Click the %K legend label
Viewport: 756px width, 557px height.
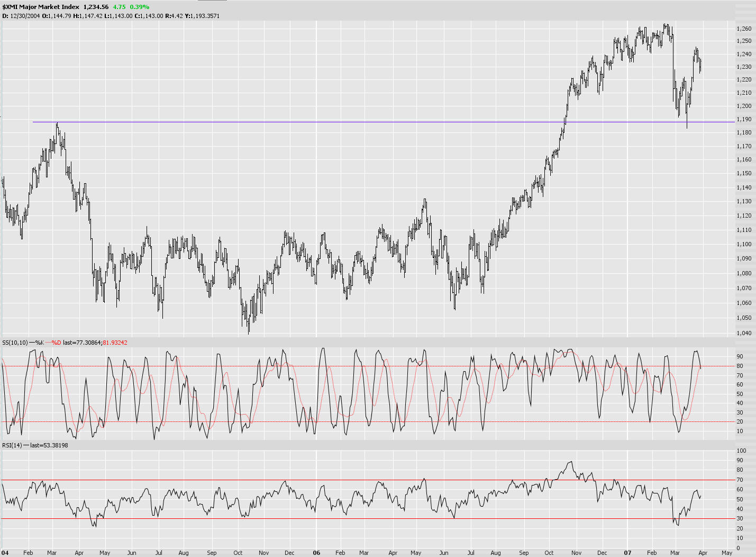[40, 343]
